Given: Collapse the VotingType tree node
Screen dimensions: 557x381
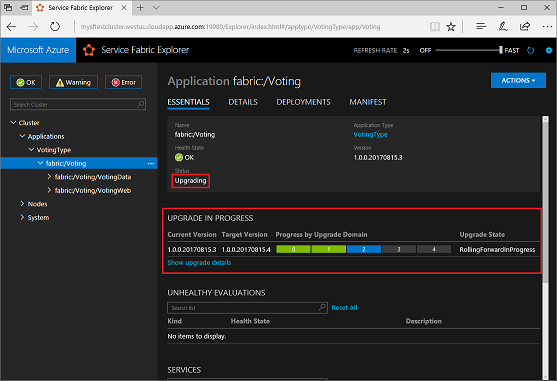Looking at the screenshot, I should click(x=31, y=149).
